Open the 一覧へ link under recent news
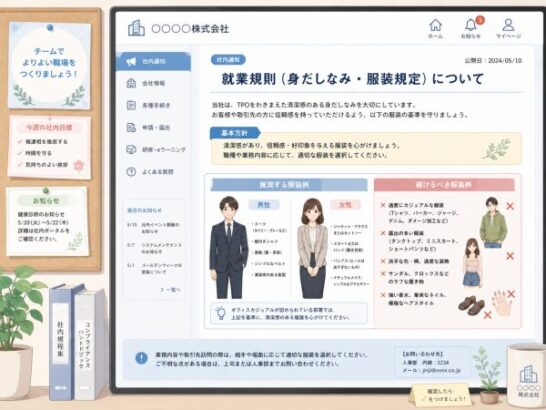Screen dimensions: 546x410 point(171,289)
